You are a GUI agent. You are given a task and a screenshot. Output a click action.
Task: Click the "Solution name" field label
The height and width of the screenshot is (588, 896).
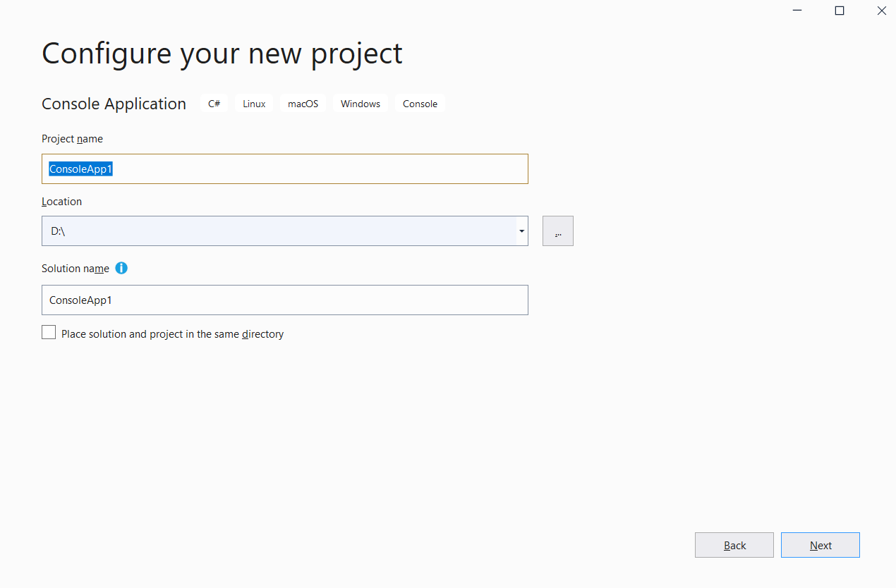(75, 269)
